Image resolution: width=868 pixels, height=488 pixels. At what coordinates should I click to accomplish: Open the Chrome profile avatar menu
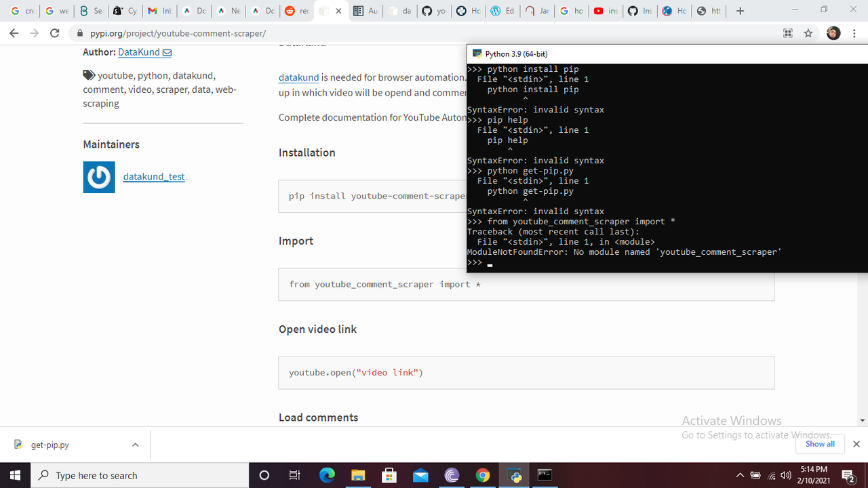(833, 33)
